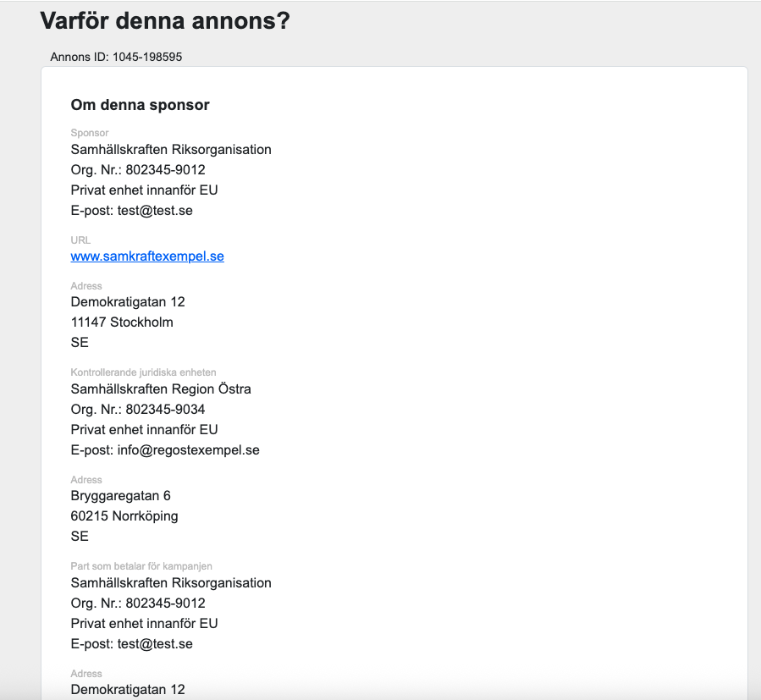Click the SE country code below Norrköping

click(80, 537)
